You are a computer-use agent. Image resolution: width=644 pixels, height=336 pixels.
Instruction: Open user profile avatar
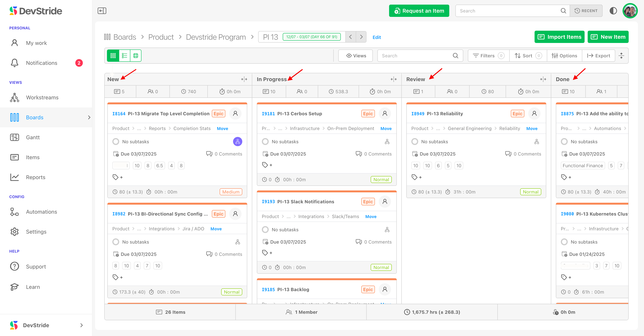(630, 11)
